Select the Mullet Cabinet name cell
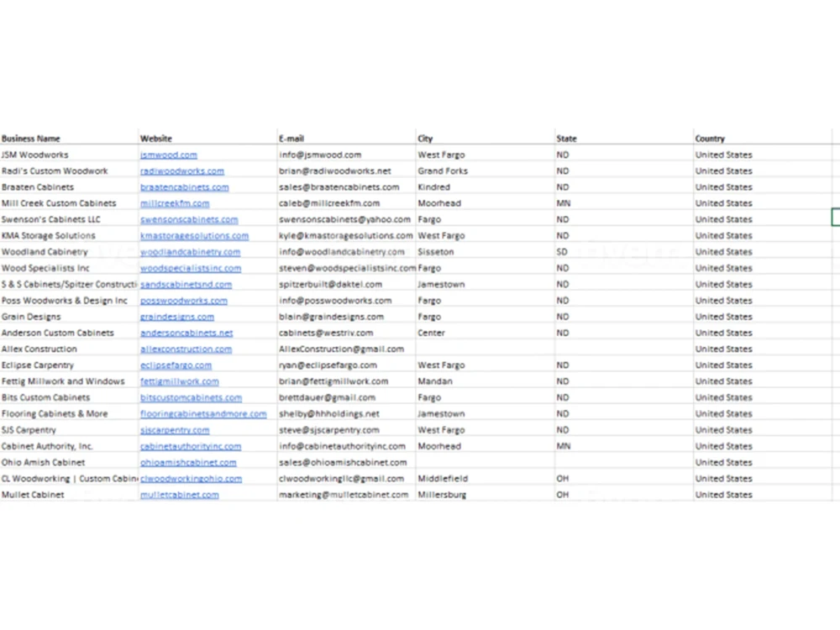This screenshot has height=630, width=840. (69, 495)
